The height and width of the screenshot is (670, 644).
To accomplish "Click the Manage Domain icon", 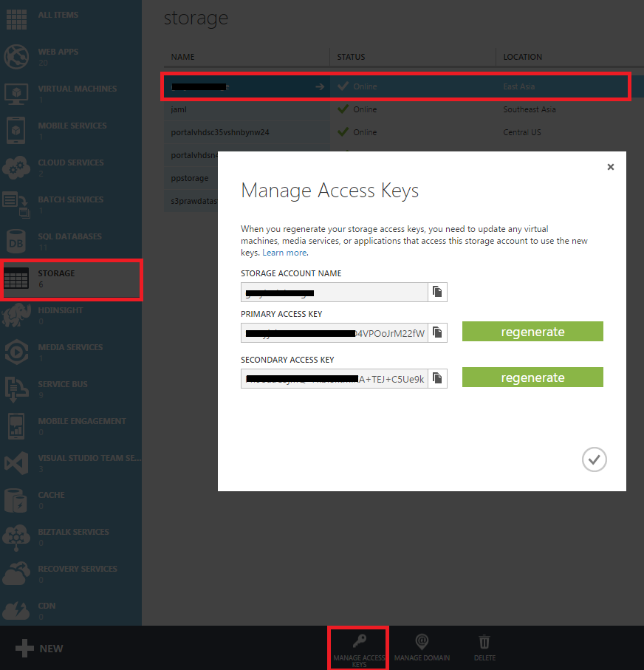I will [x=422, y=640].
